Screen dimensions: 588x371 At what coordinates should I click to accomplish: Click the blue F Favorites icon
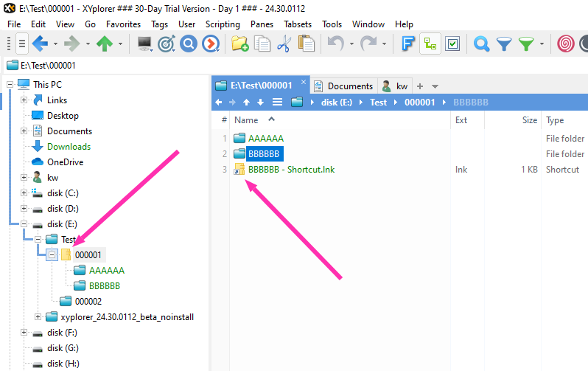(x=408, y=44)
